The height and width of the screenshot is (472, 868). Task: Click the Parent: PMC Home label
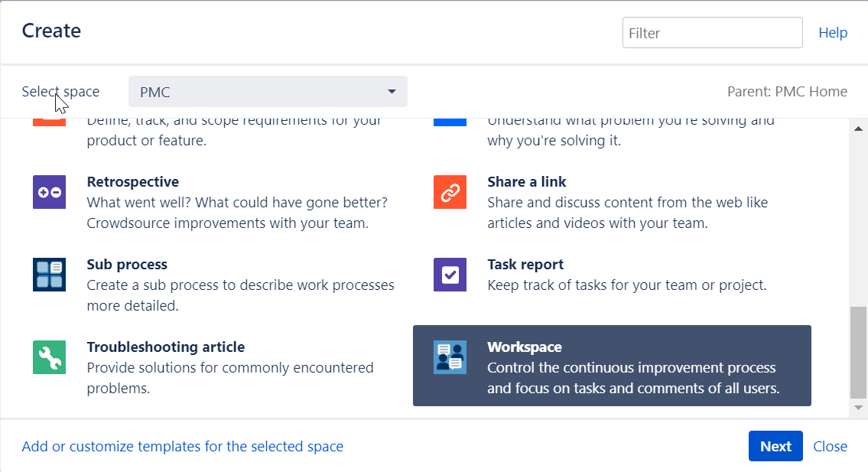coord(787,91)
